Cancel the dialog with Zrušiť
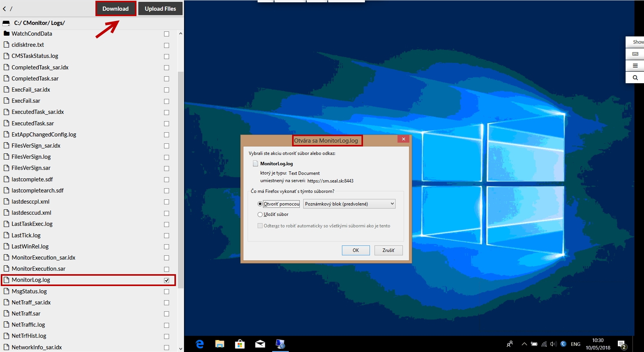The height and width of the screenshot is (352, 644). coord(388,250)
